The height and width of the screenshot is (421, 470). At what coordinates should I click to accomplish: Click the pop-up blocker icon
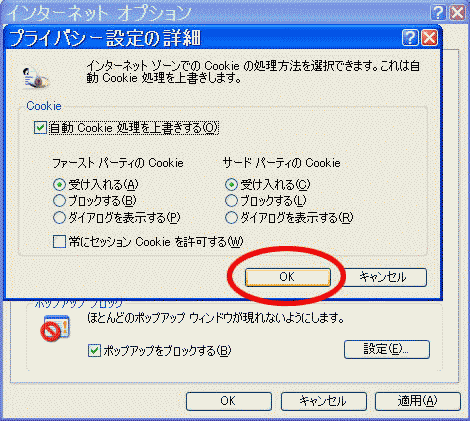[x=55, y=328]
